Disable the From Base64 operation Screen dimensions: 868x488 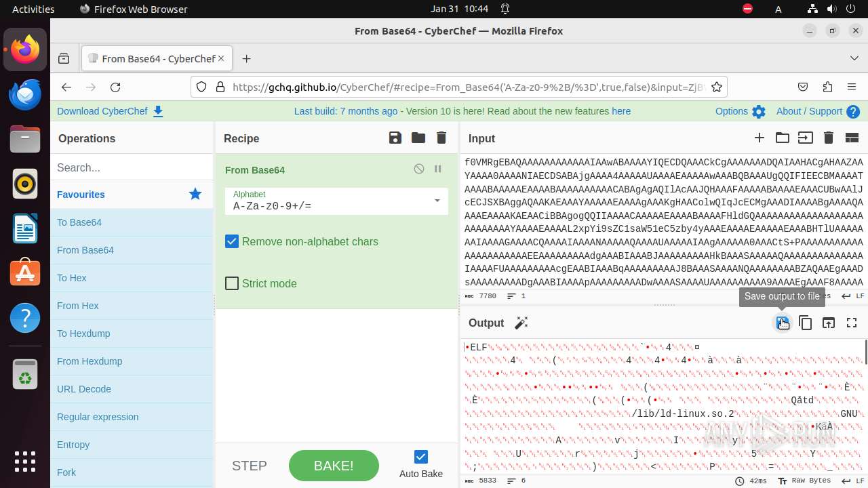[419, 169]
